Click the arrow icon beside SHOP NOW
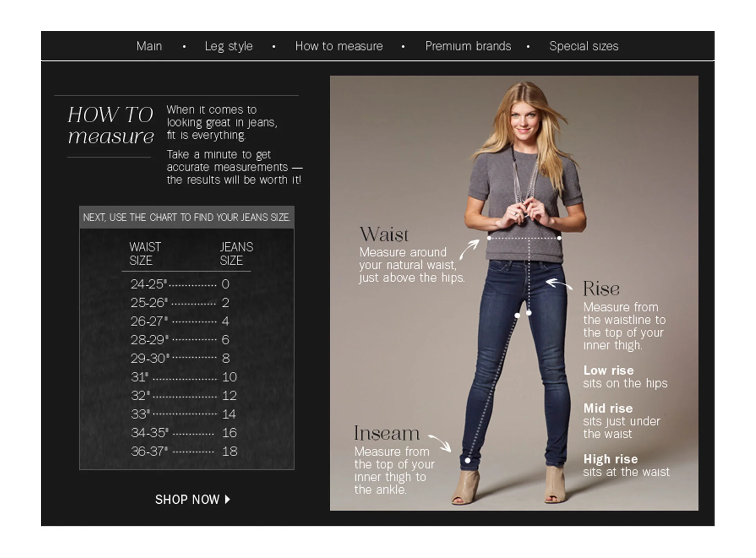This screenshot has width=756, height=558. [x=228, y=499]
